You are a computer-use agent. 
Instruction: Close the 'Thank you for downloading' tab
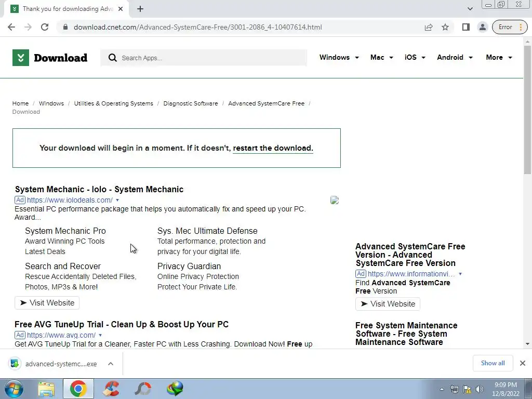click(x=121, y=9)
